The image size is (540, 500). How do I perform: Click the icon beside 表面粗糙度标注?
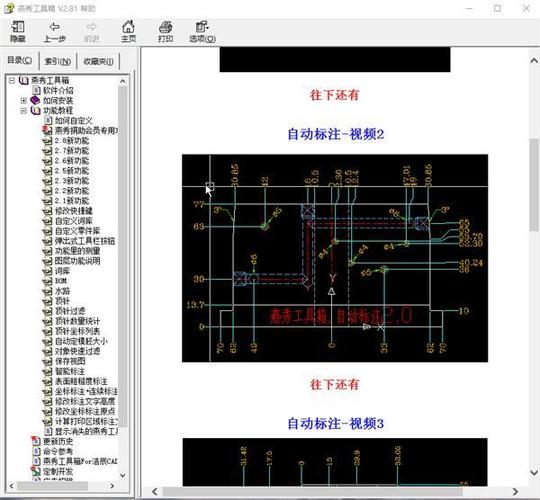click(x=47, y=381)
